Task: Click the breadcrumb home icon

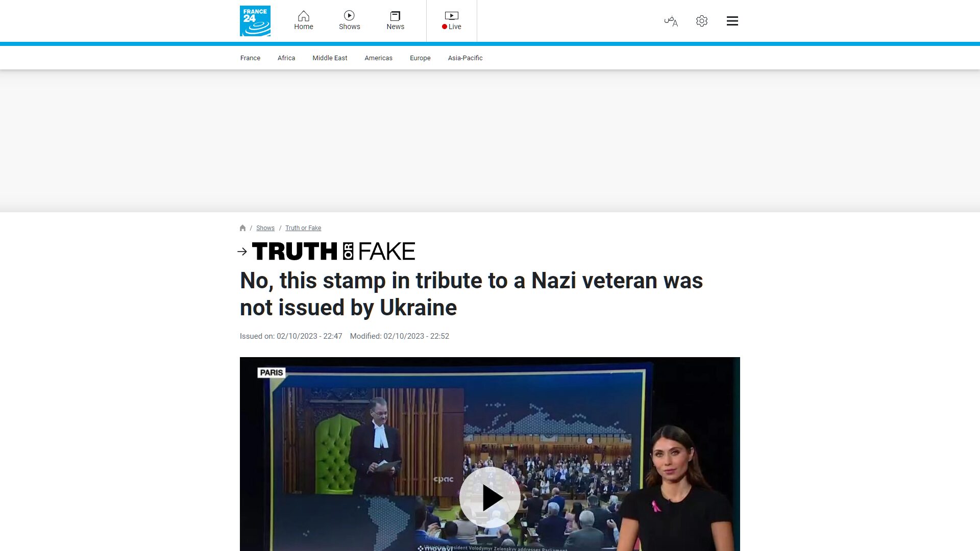Action: 242,228
